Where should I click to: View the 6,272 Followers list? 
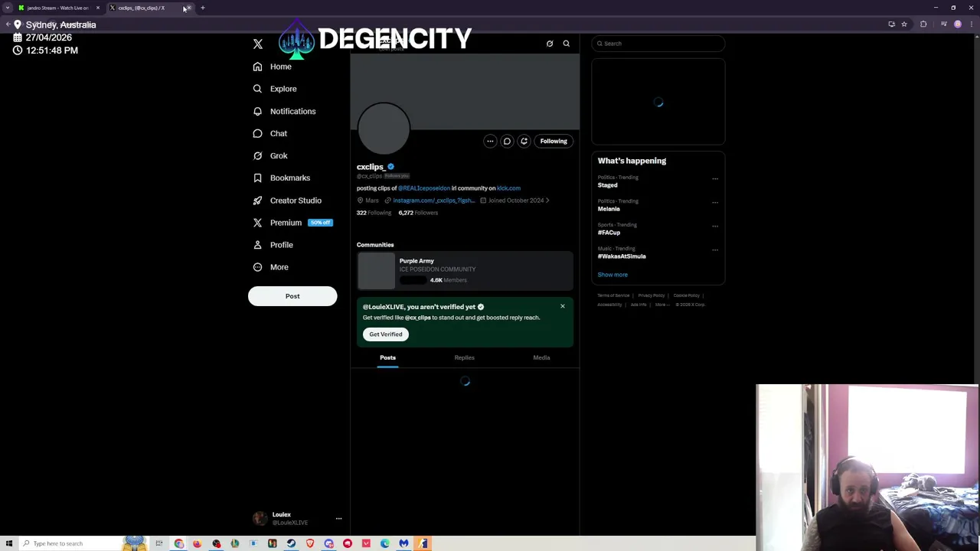418,213
